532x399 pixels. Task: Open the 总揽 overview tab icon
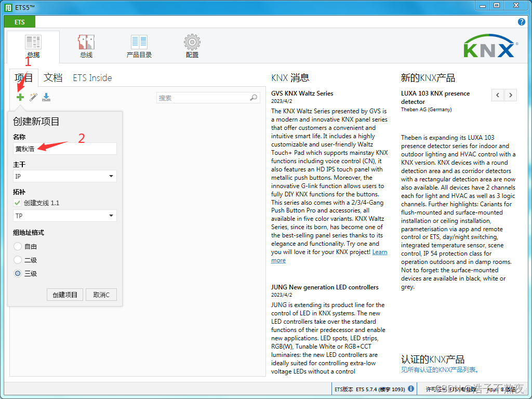click(x=33, y=43)
